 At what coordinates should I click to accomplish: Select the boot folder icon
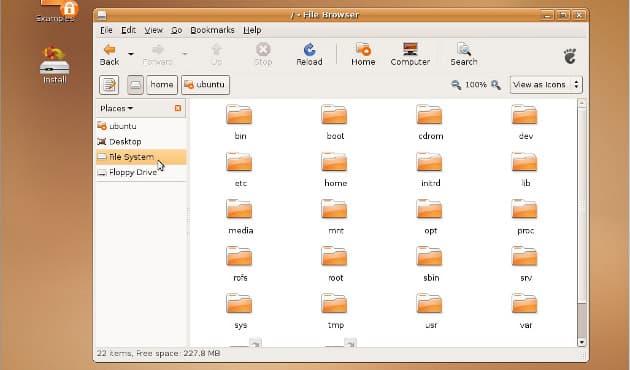pyautogui.click(x=334, y=114)
